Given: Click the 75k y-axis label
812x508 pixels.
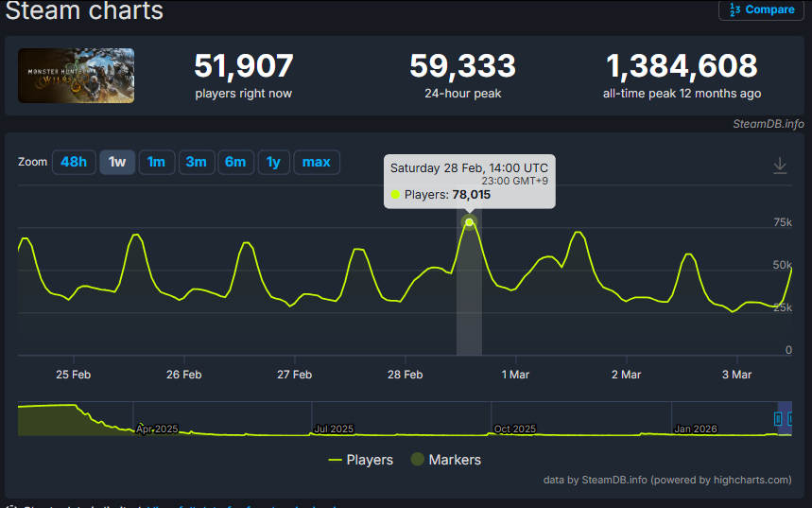Looking at the screenshot, I should [783, 222].
